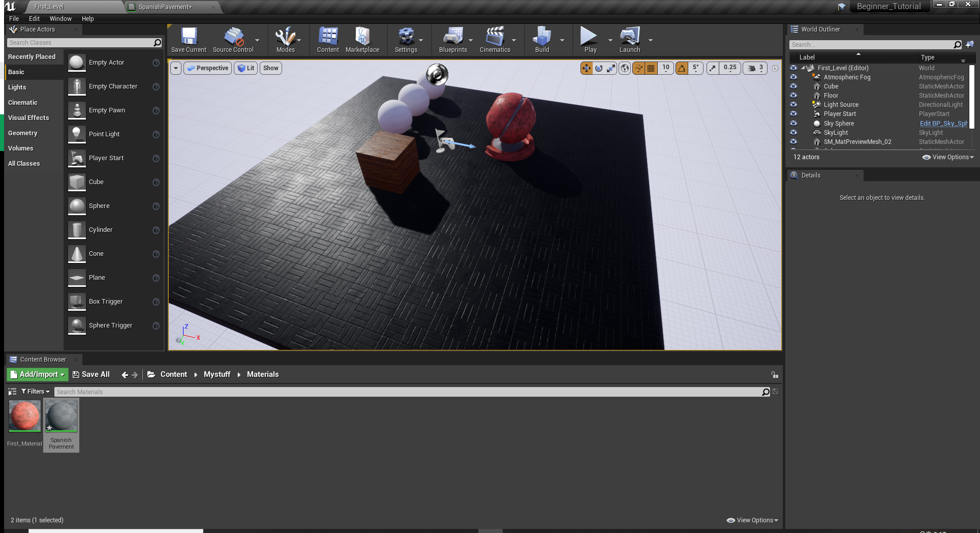The width and height of the screenshot is (980, 533).
Task: Select the Geometry category in Place Actors
Action: click(x=23, y=133)
